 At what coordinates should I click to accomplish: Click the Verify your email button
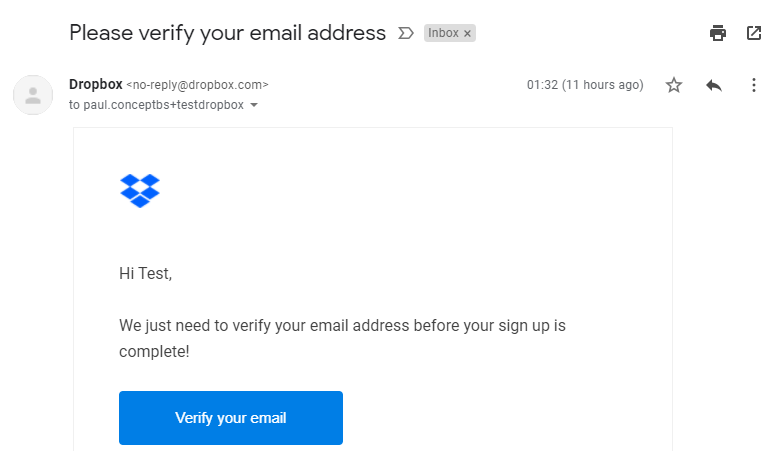click(x=231, y=418)
